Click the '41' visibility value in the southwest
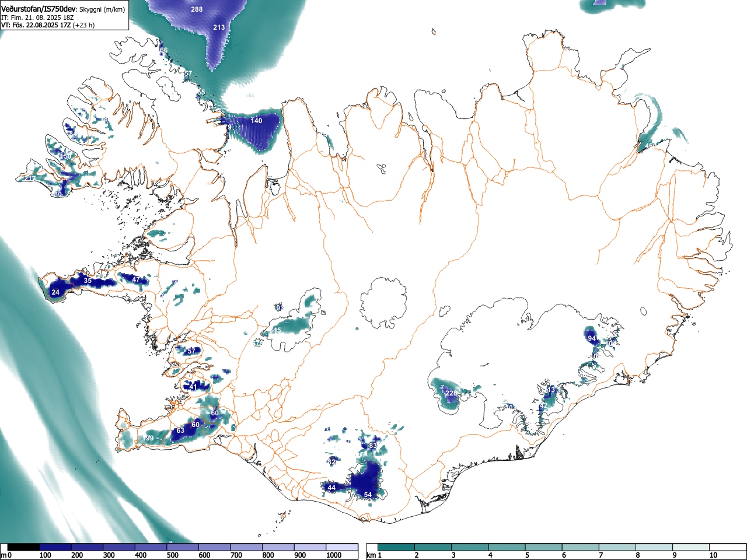Image resolution: width=747 pixels, height=560 pixels. coord(193,387)
